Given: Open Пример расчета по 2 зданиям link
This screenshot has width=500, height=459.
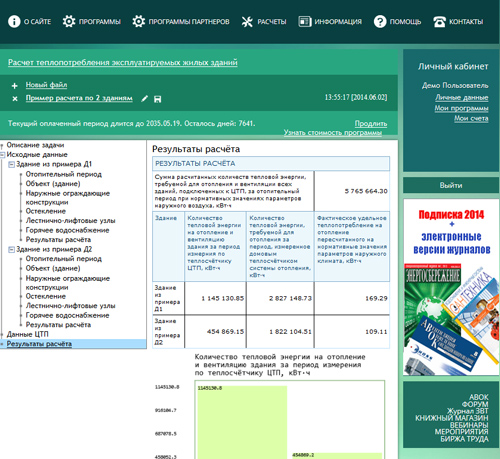Looking at the screenshot, I should [x=79, y=98].
